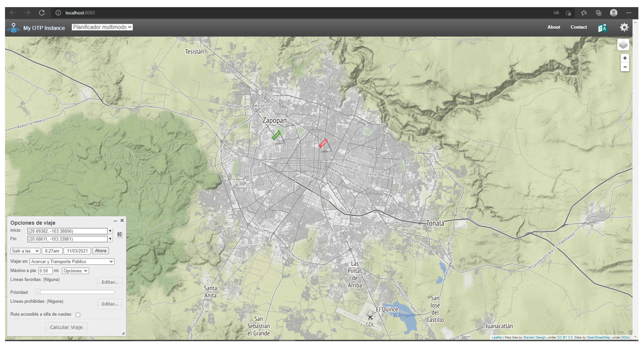Open the map layers selector icon
The image size is (644, 346).
pos(623,45)
